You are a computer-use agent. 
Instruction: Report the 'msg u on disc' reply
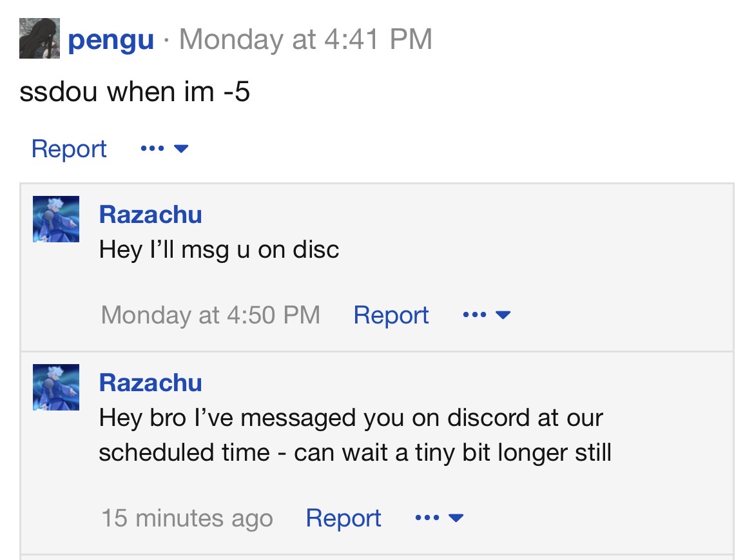click(391, 315)
